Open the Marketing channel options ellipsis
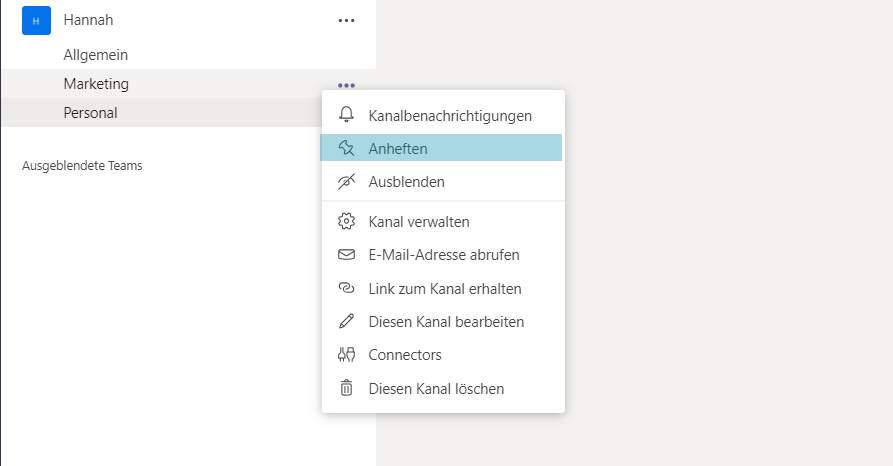 (346, 85)
